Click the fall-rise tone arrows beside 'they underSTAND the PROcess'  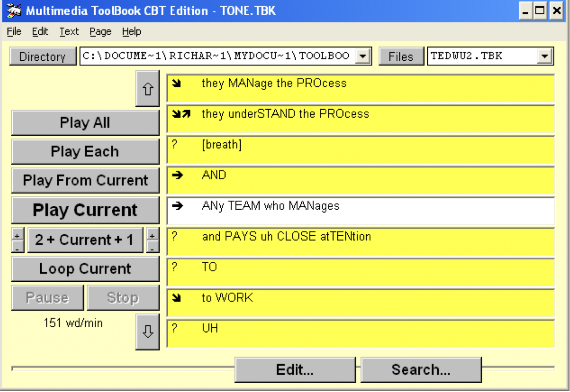point(181,114)
